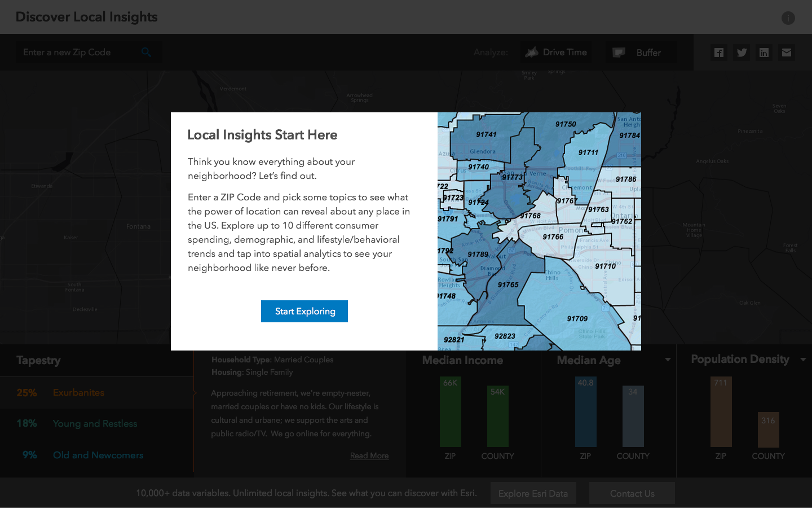
Task: Click the search magnifier icon
Action: coord(147,52)
